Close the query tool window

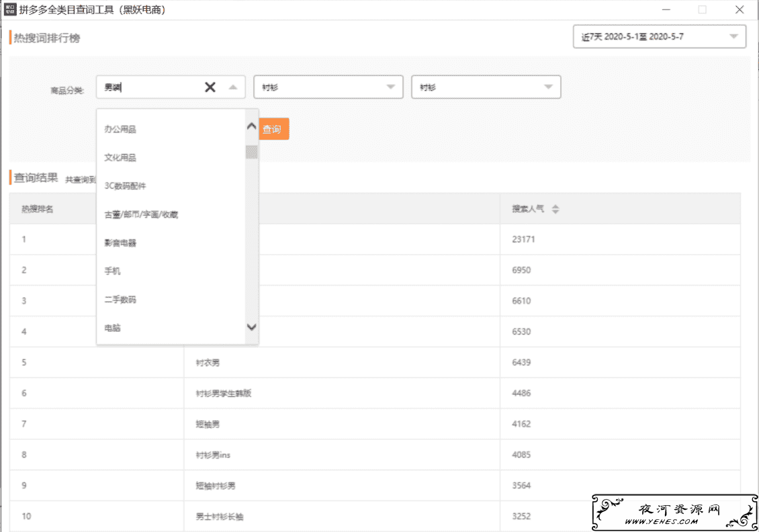click(739, 9)
